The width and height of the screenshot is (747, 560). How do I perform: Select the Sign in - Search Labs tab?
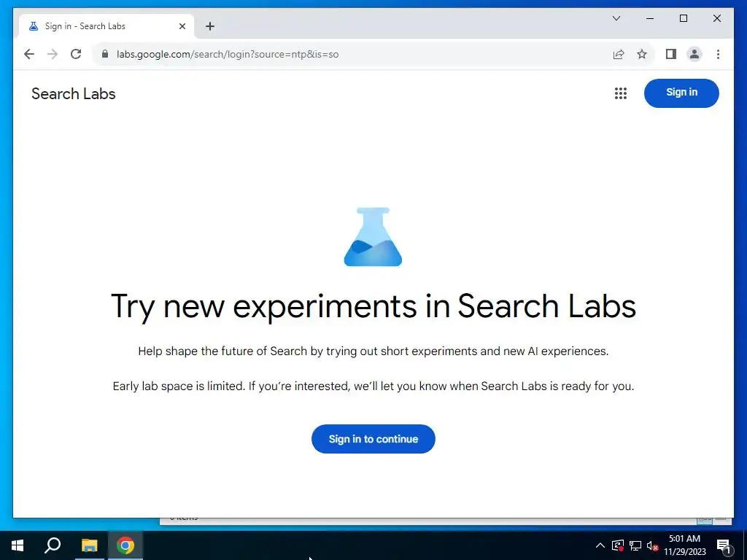click(106, 26)
